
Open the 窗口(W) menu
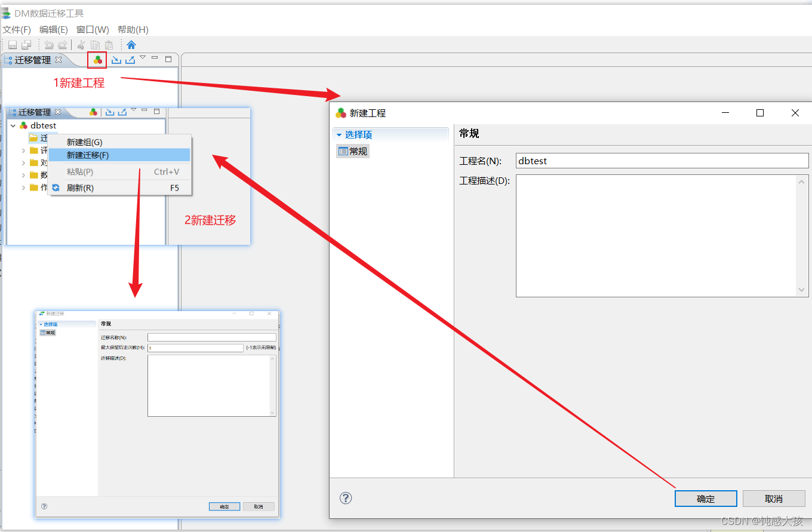pos(93,29)
